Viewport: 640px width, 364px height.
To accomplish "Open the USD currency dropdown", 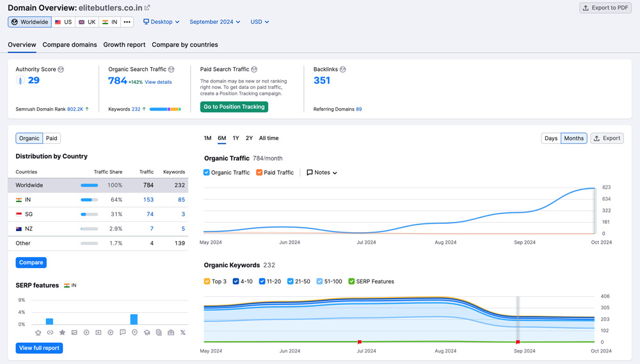I will tap(260, 22).
